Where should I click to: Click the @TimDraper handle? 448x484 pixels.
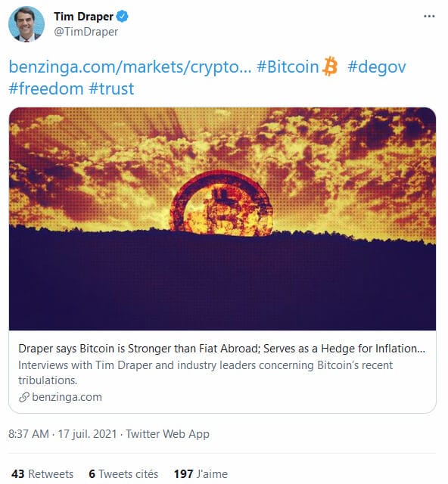click(86, 32)
